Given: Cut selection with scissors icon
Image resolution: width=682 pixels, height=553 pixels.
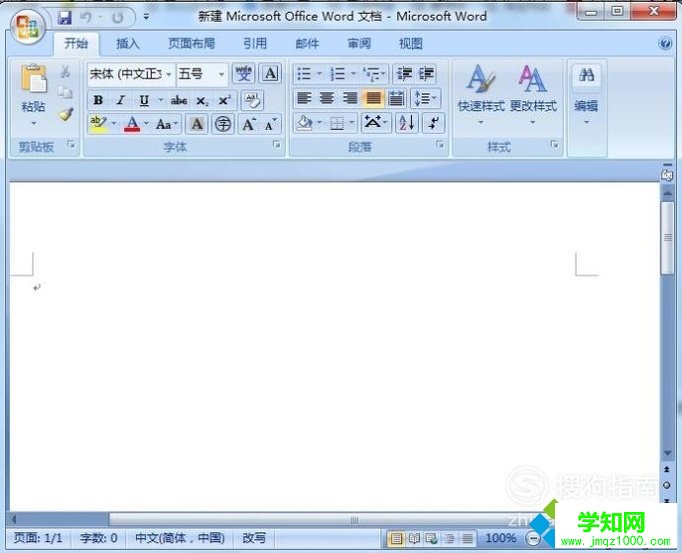Looking at the screenshot, I should coord(65,72).
